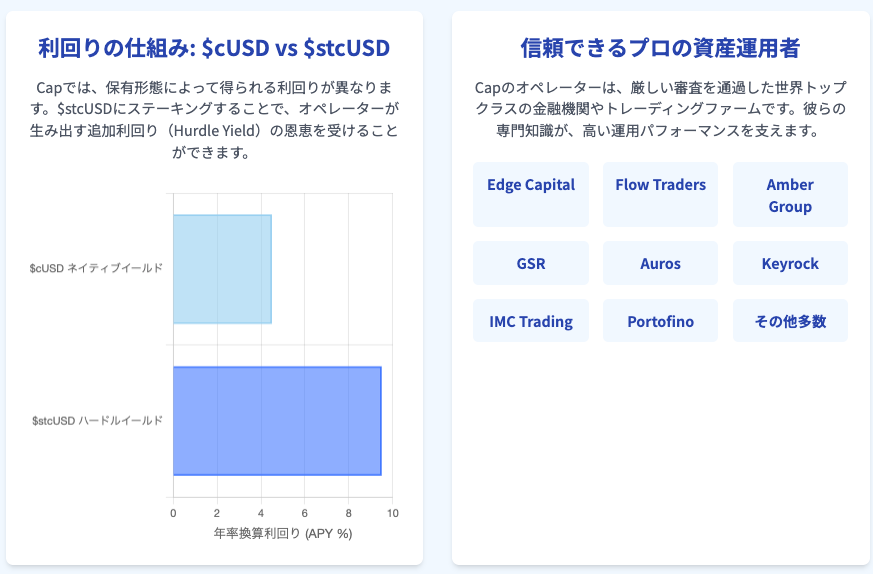This screenshot has width=873, height=574.
Task: Click the x-axis tick value 4
Action: [261, 513]
